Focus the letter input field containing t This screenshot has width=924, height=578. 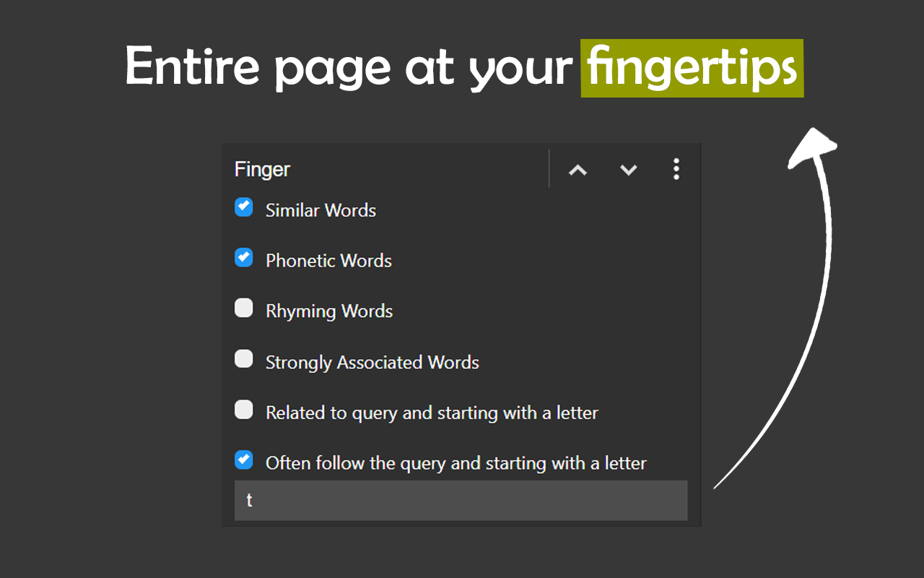pos(461,500)
